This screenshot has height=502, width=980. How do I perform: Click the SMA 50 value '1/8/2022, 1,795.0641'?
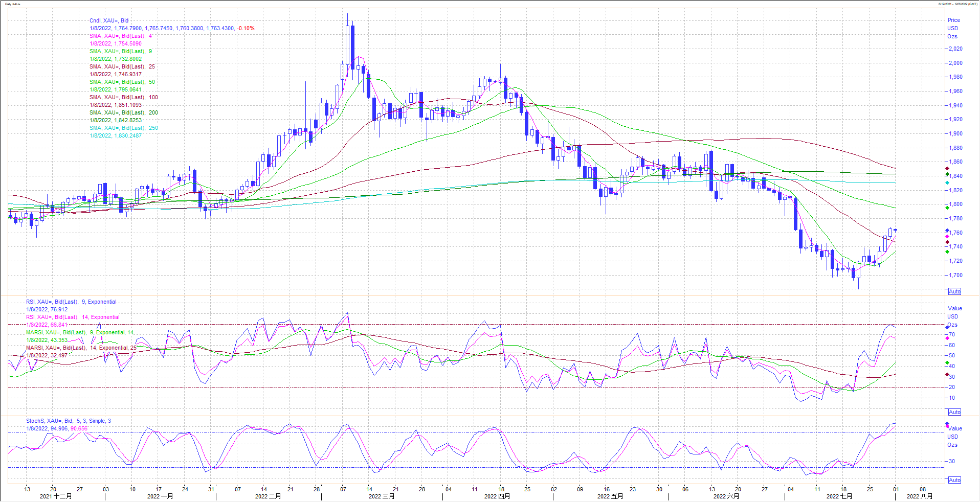116,90
